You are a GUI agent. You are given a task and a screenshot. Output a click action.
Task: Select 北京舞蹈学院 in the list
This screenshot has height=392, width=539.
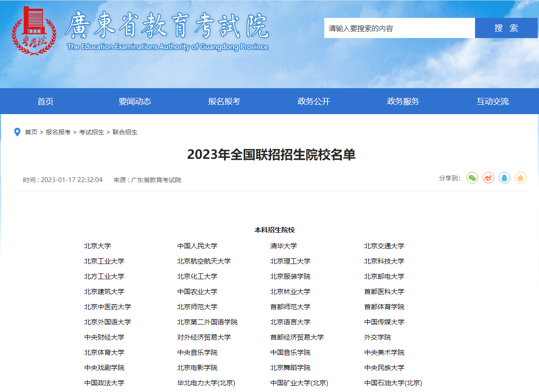[290, 368]
